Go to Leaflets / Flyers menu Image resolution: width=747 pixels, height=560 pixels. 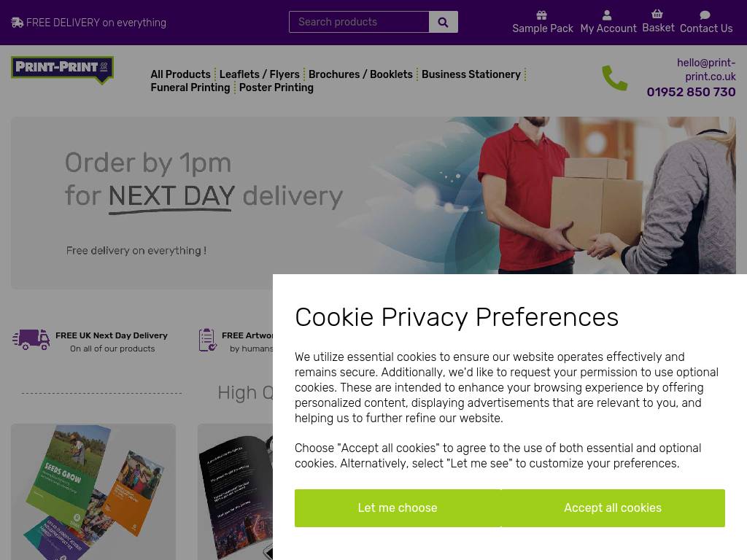tap(259, 74)
